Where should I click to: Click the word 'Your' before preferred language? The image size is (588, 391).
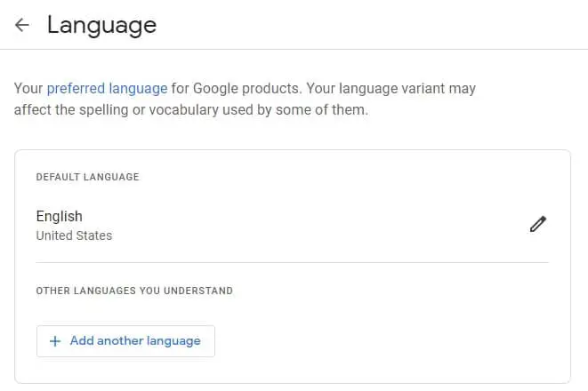(28, 89)
